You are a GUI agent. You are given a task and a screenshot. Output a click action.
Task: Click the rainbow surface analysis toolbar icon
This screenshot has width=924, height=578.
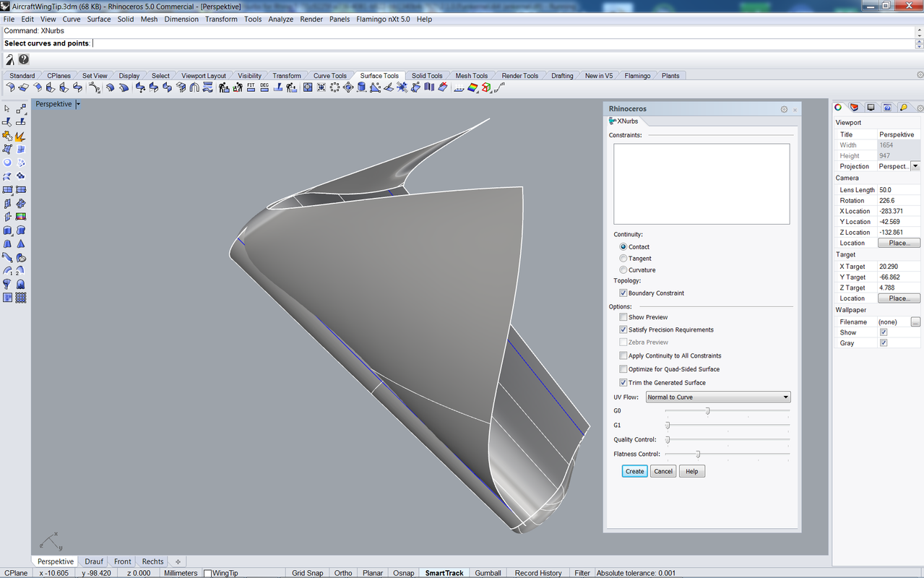(472, 87)
